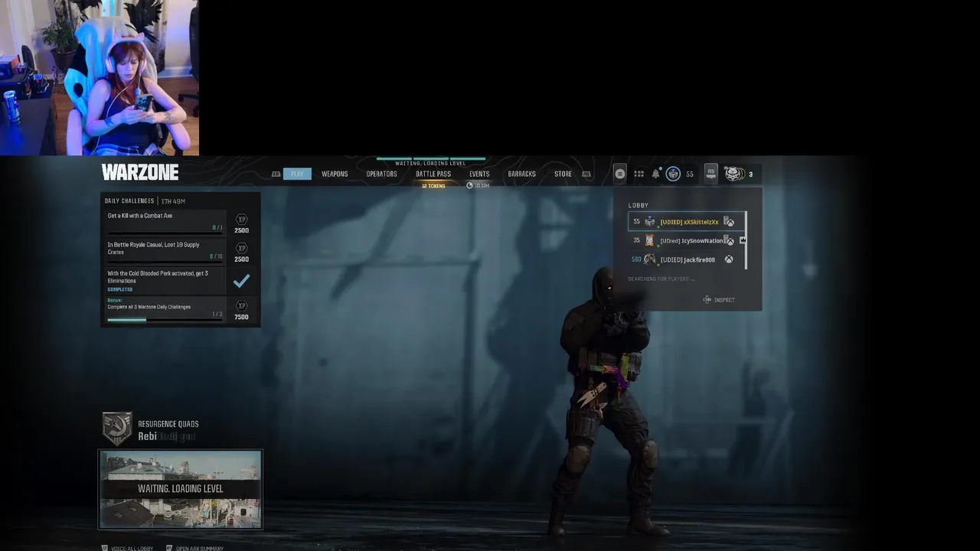This screenshot has height=551, width=980.
Task: Click the Waiting Loading Level map thumbnail
Action: point(181,490)
